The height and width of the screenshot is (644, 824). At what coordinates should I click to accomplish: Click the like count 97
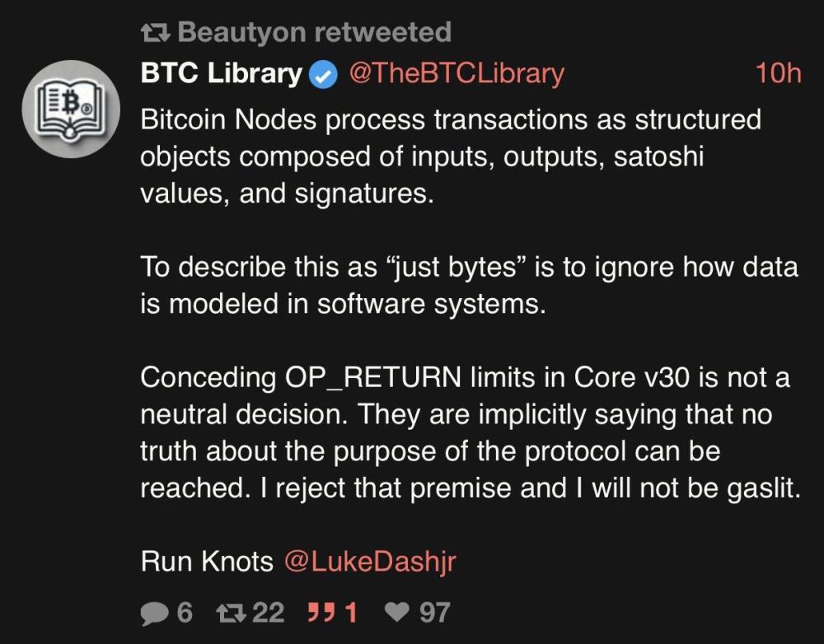pos(435,612)
